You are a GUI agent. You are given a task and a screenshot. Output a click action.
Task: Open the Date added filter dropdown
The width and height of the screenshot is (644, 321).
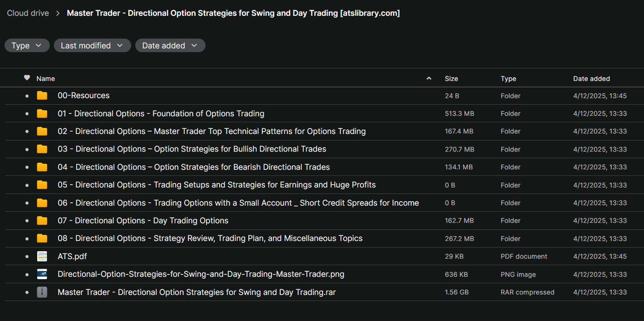click(x=170, y=46)
